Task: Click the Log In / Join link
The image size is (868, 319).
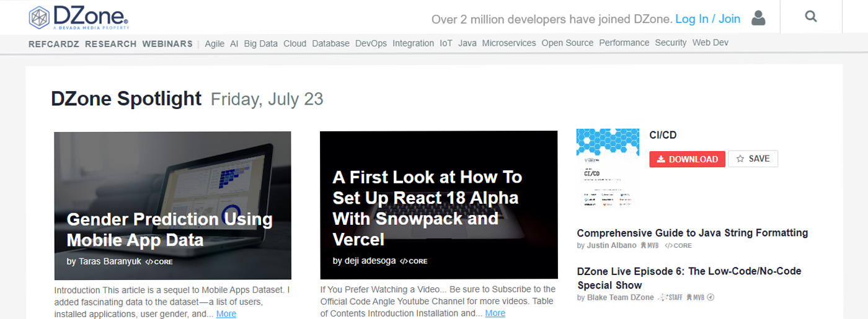Action: tap(707, 19)
